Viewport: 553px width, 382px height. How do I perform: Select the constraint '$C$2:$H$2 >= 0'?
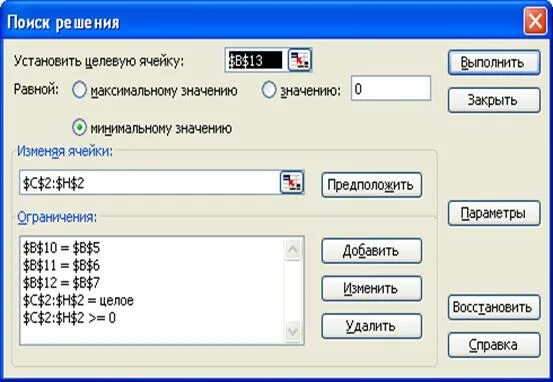(69, 318)
